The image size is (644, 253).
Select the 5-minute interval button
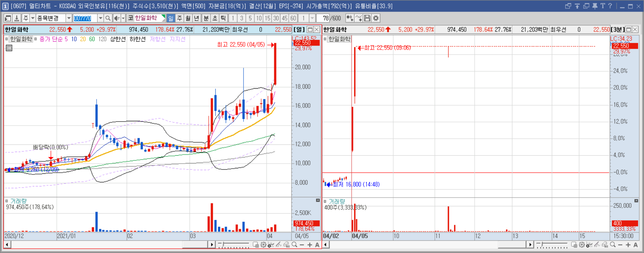250,18
